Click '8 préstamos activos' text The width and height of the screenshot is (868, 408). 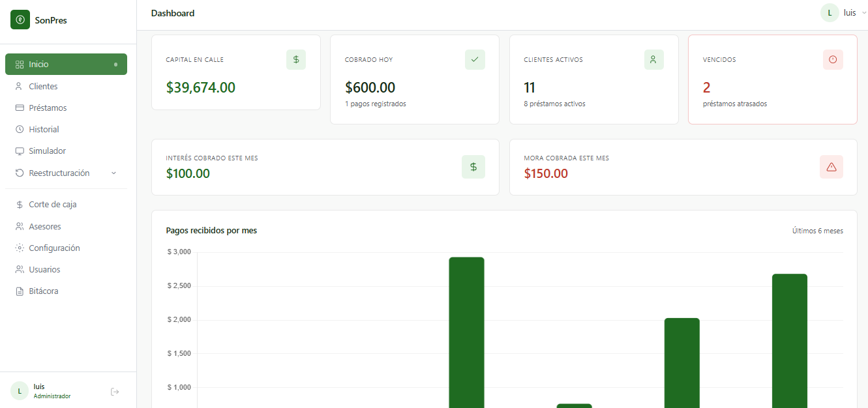click(x=554, y=104)
